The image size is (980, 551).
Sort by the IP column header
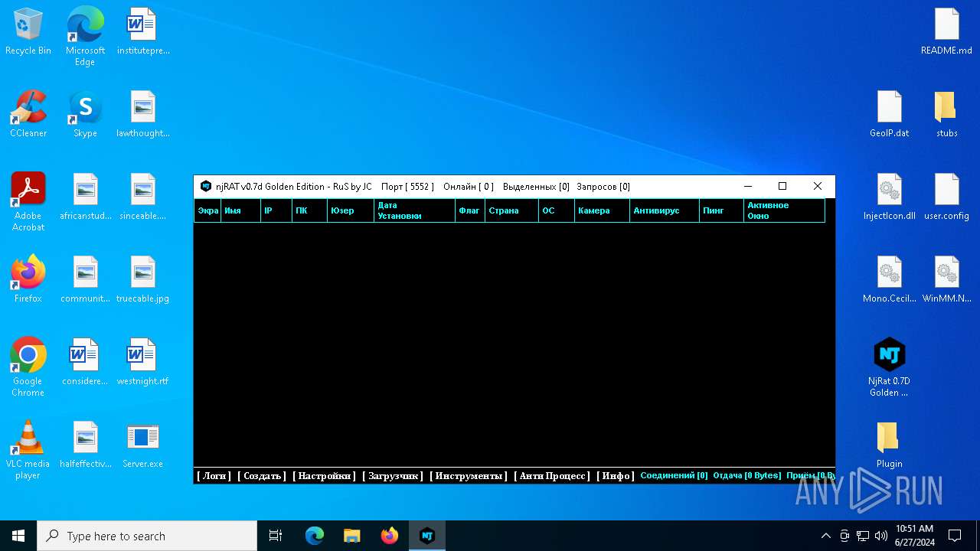pos(276,210)
